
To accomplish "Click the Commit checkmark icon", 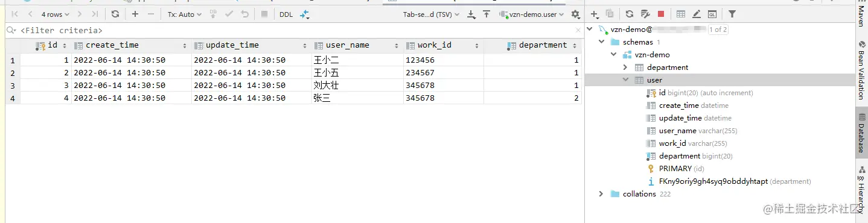I will coord(229,14).
